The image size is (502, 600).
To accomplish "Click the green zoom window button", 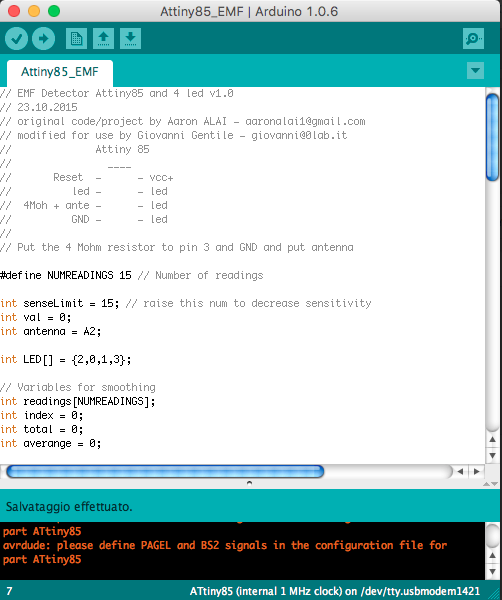I will (x=54, y=11).
